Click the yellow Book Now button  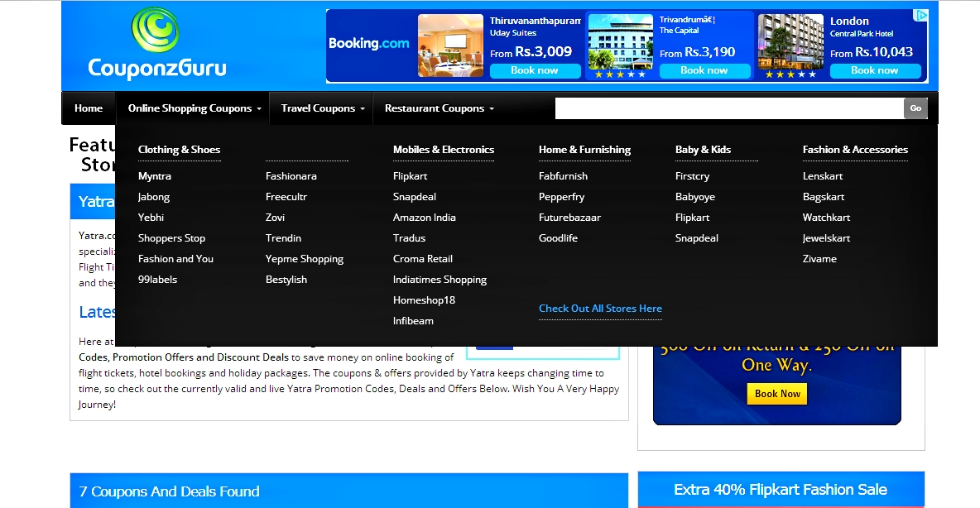point(777,394)
